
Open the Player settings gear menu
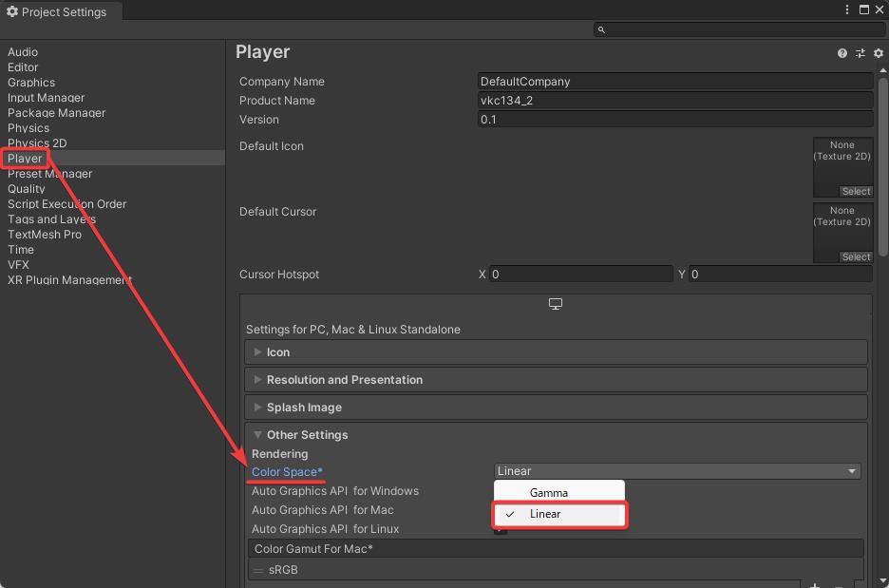[879, 53]
